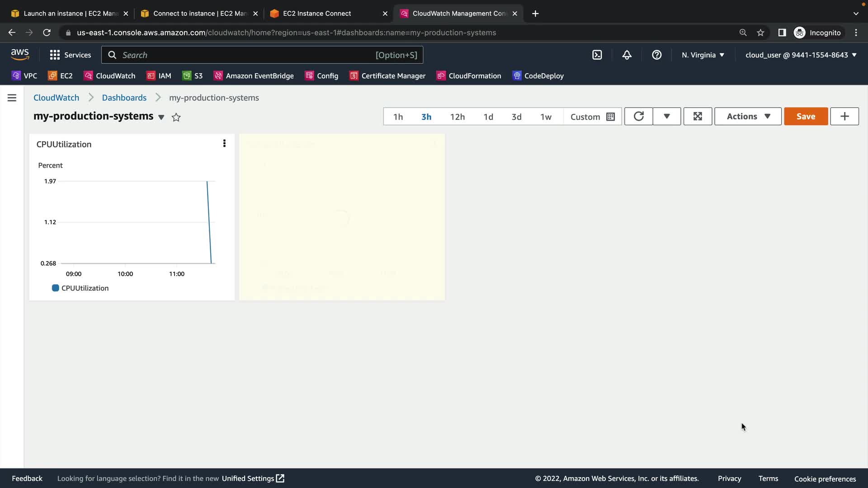Image resolution: width=868 pixels, height=488 pixels.
Task: Click the help question mark icon
Action: (656, 55)
